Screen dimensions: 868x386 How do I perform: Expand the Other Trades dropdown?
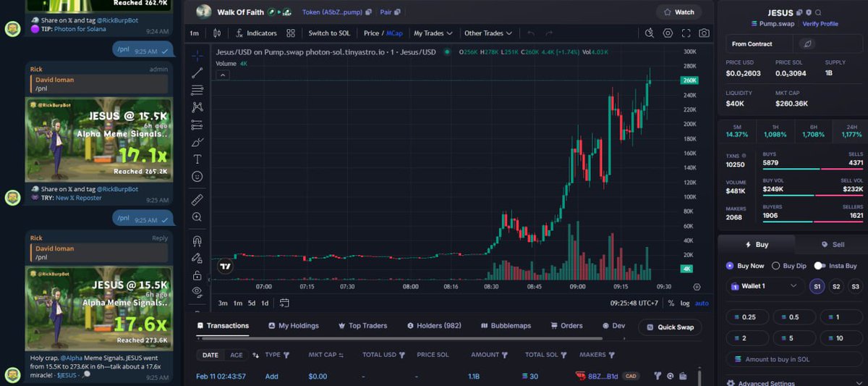pos(488,33)
